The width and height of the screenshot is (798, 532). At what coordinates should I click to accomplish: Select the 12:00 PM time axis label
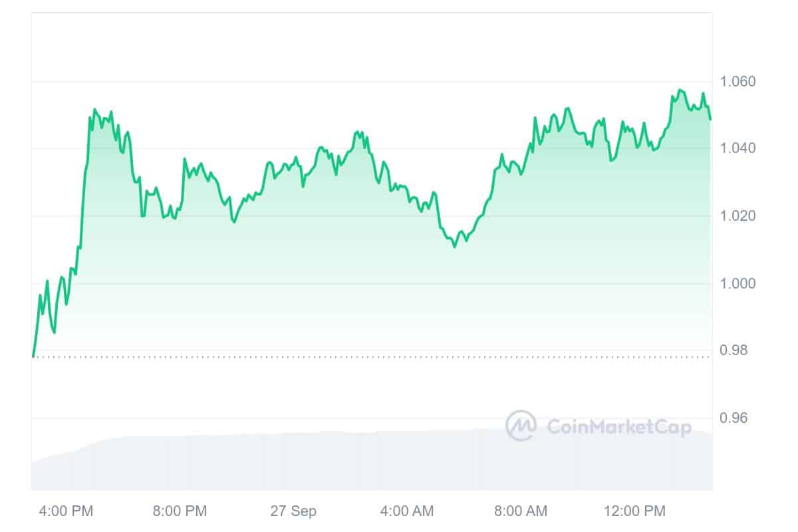(x=634, y=511)
